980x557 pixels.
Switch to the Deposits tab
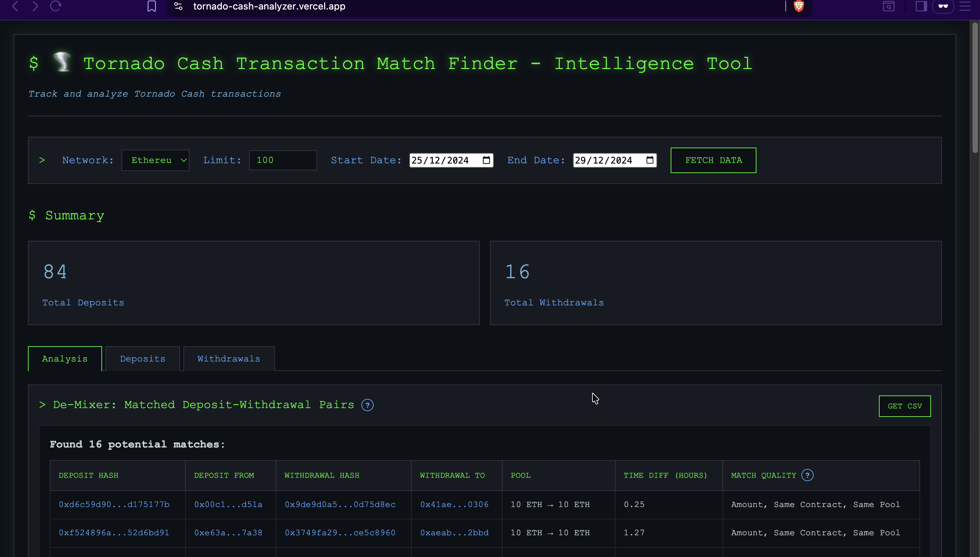point(142,358)
